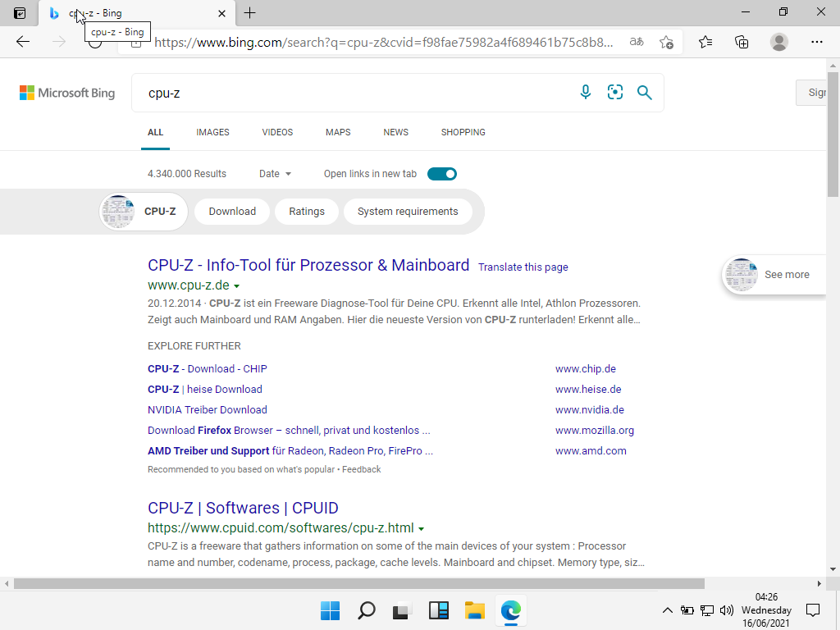The image size is (840, 630).
Task: Click Translate this page link
Action: (x=523, y=267)
